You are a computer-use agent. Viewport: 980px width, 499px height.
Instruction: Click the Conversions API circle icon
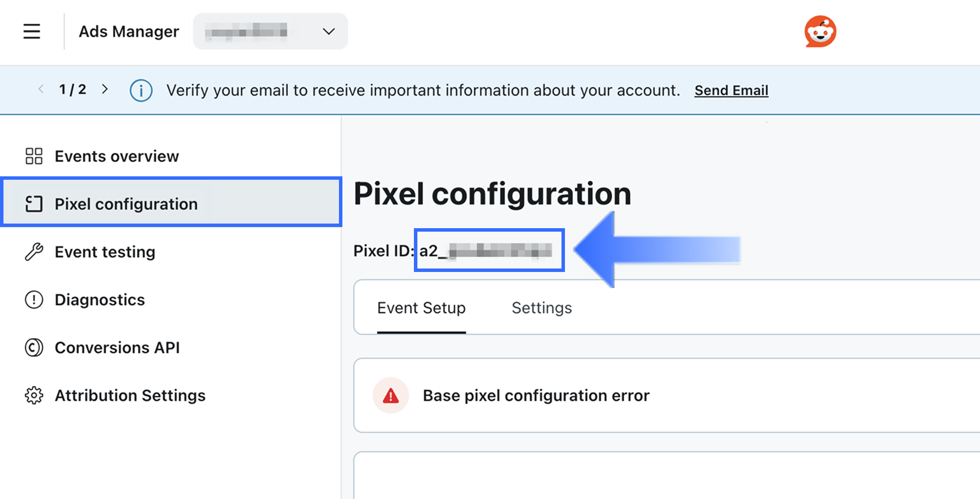(34, 347)
